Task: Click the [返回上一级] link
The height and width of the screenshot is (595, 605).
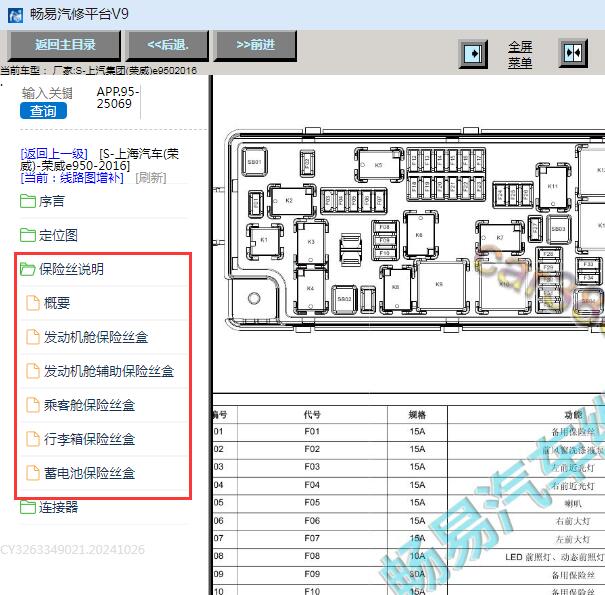Action: pos(54,154)
